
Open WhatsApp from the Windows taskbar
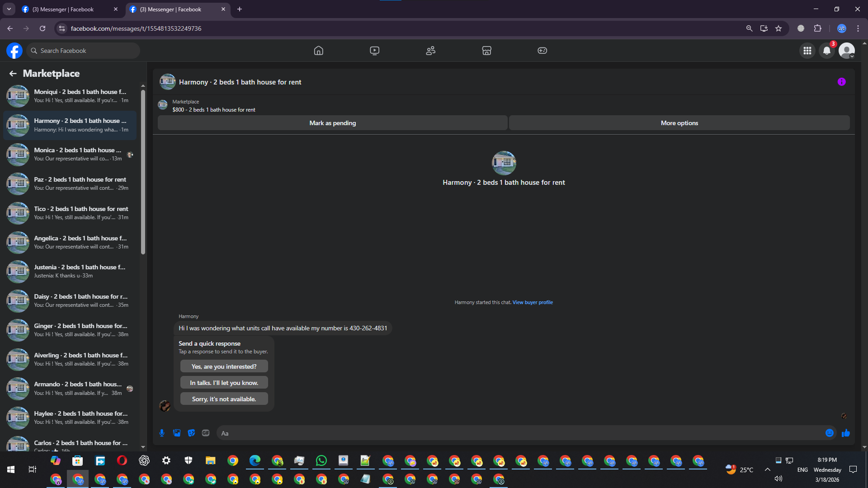click(321, 460)
